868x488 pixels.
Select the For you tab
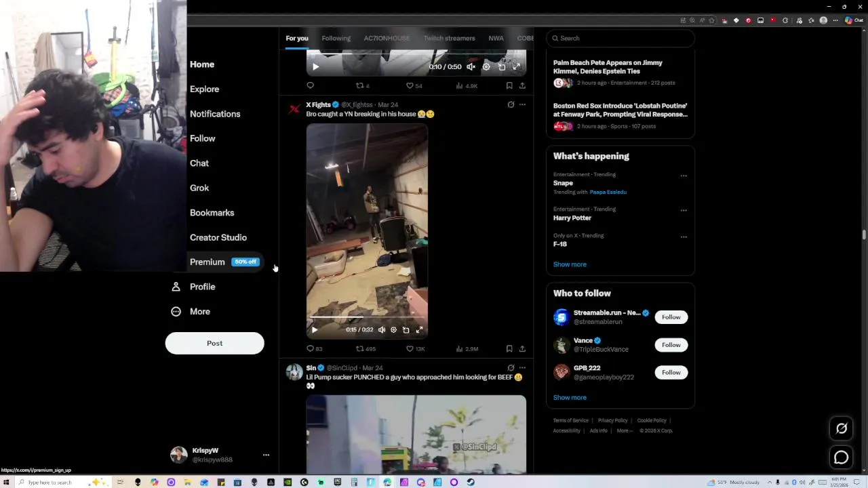pos(297,38)
